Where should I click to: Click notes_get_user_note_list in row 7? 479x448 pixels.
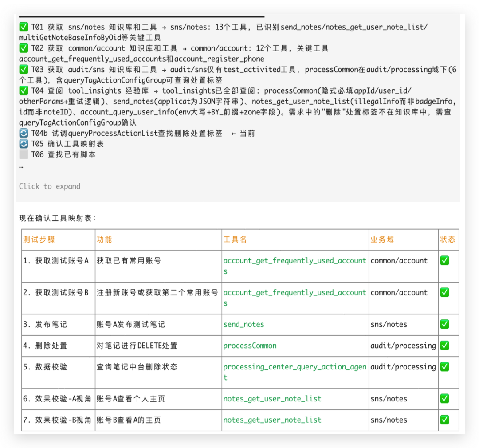[272, 420]
